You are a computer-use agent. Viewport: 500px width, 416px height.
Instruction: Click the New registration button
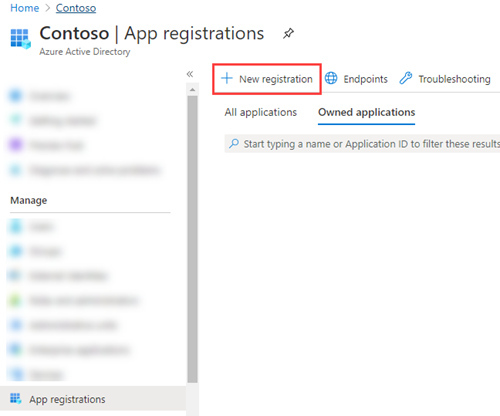click(x=267, y=79)
